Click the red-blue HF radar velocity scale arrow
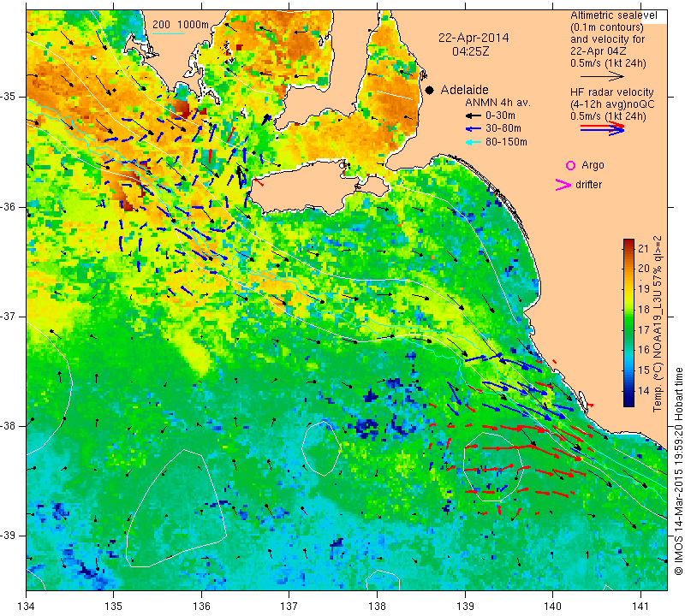The height and width of the screenshot is (616, 685). [602, 128]
